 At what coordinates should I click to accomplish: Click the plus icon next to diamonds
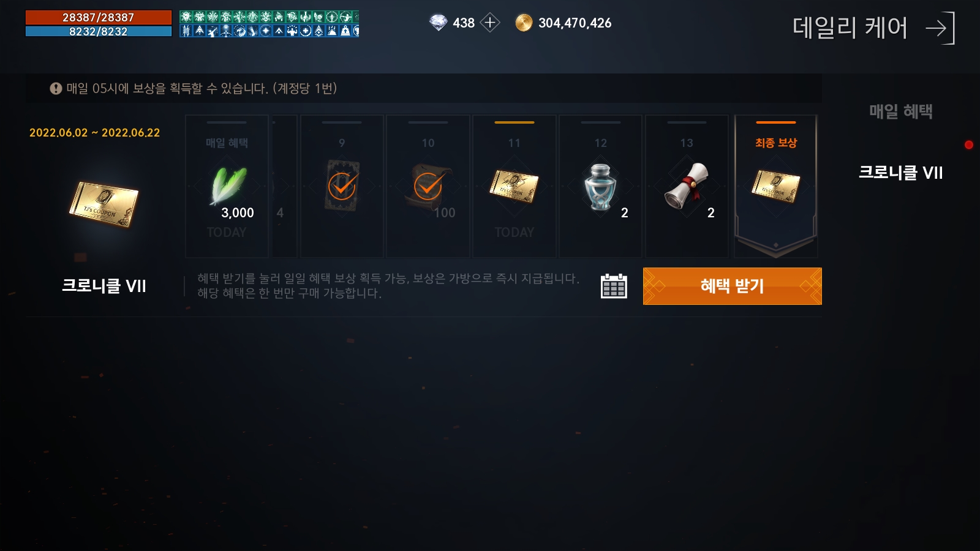point(490,23)
